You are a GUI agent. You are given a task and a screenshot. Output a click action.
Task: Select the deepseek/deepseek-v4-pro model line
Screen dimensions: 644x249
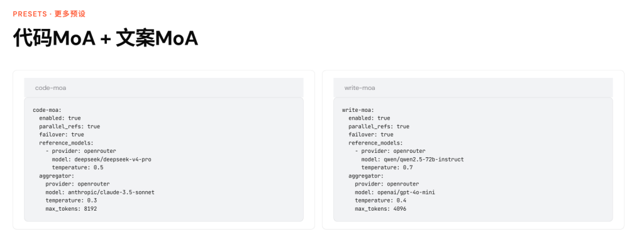tap(101, 160)
